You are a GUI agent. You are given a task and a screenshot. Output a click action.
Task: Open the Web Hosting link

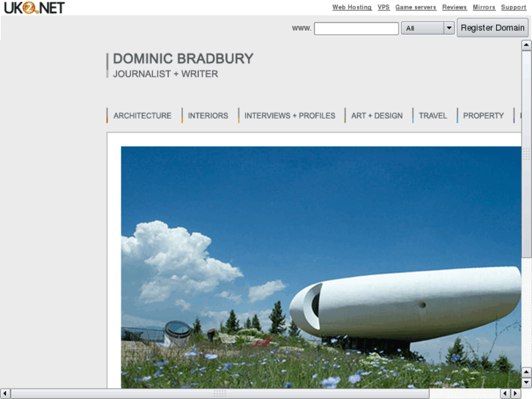tap(352, 7)
